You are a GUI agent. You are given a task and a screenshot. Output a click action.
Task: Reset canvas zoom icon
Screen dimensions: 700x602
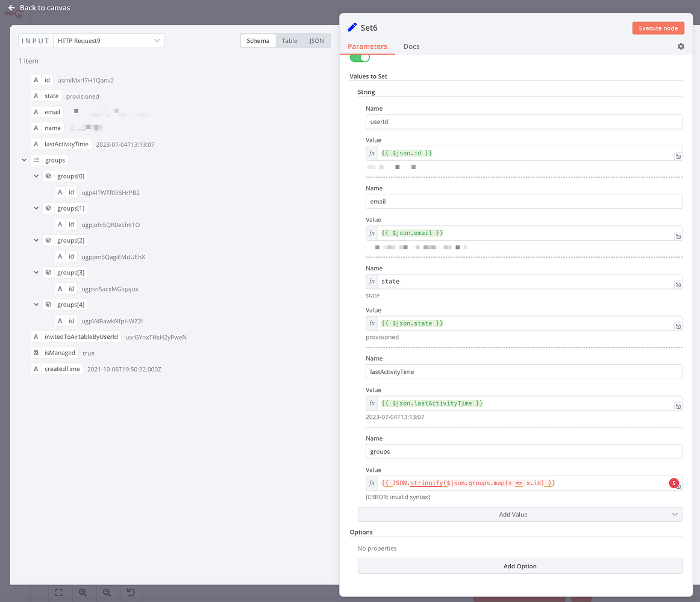coord(131,592)
